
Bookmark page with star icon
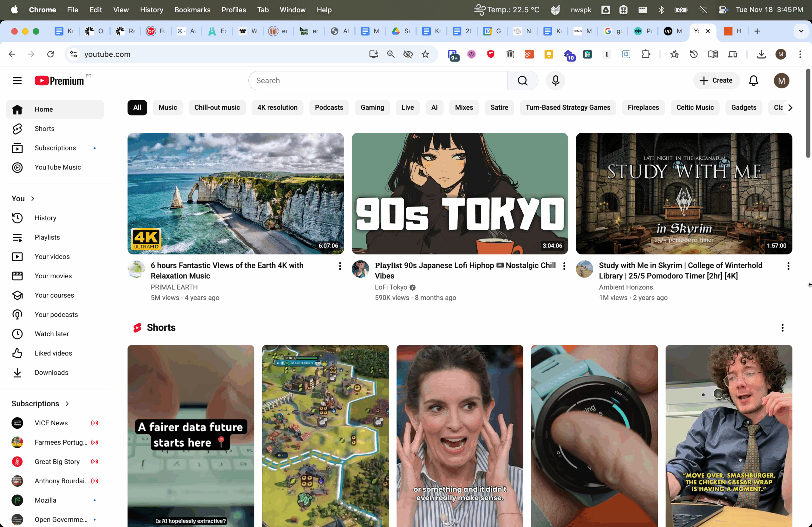[425, 54]
